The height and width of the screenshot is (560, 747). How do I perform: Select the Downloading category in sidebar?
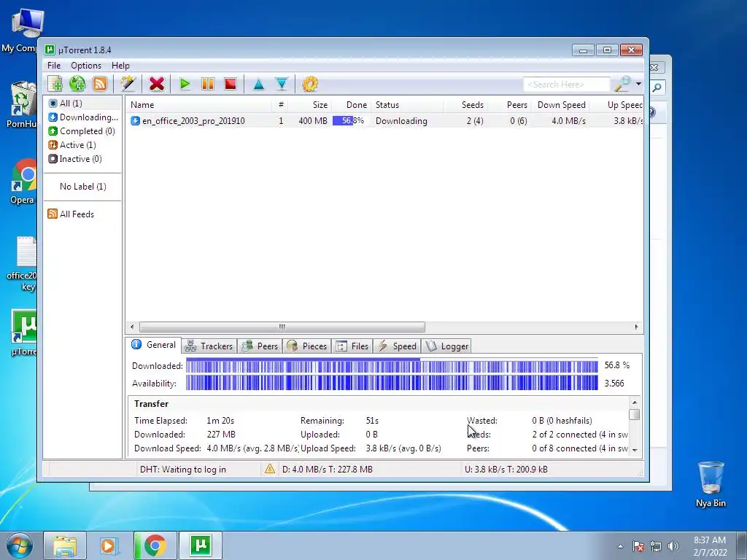pos(83,117)
